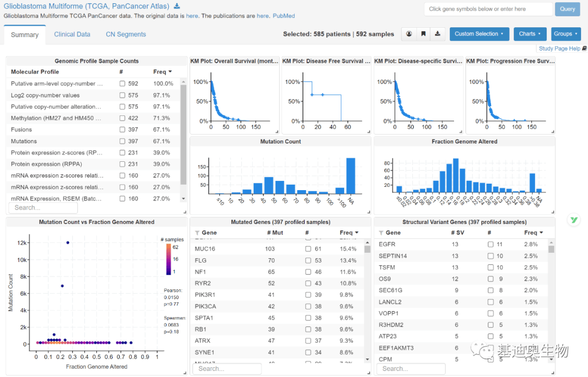Click the download icon next to bookmark
Image resolution: width=588 pixels, height=377 pixels.
[437, 34]
